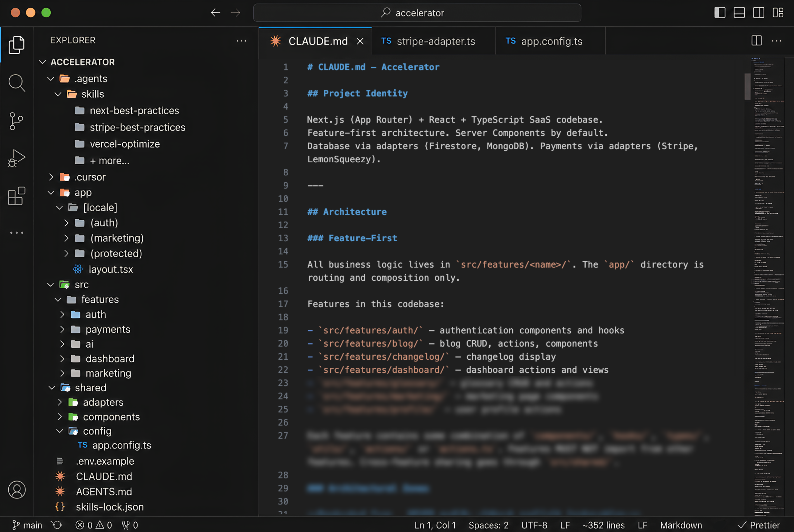The width and height of the screenshot is (794, 532).
Task: Open app.config.ts in the file tree
Action: (121, 445)
